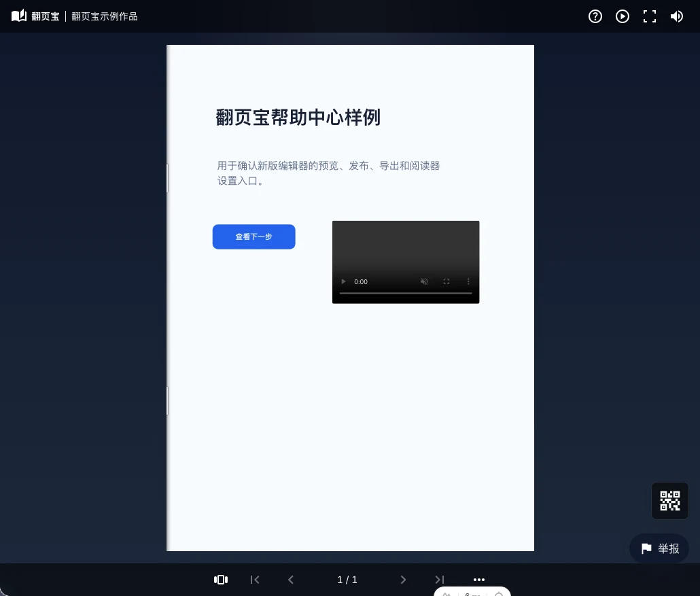Toggle thumbnail view in bottom toolbar
The height and width of the screenshot is (596, 700).
[x=221, y=580]
